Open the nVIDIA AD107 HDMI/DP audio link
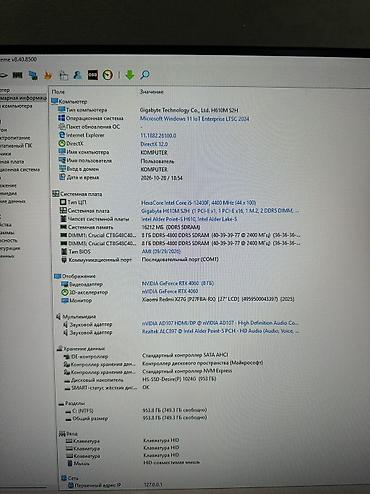 coord(220,323)
